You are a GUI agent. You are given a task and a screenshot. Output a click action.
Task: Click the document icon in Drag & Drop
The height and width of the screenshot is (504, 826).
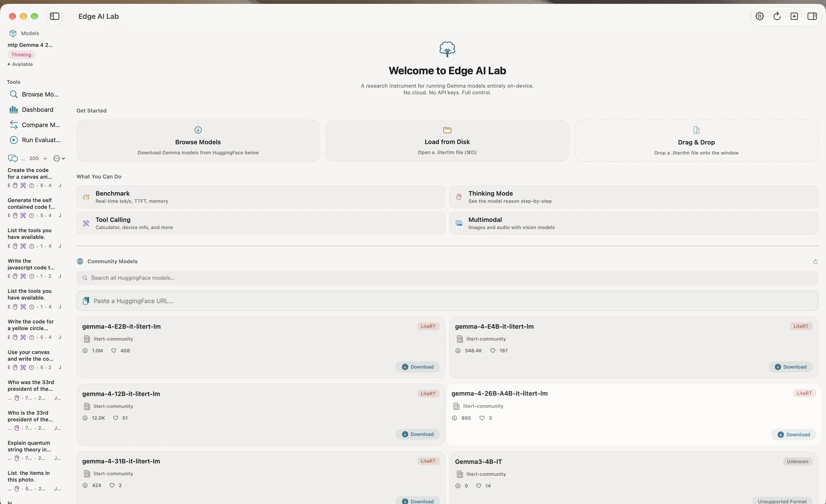click(x=696, y=130)
